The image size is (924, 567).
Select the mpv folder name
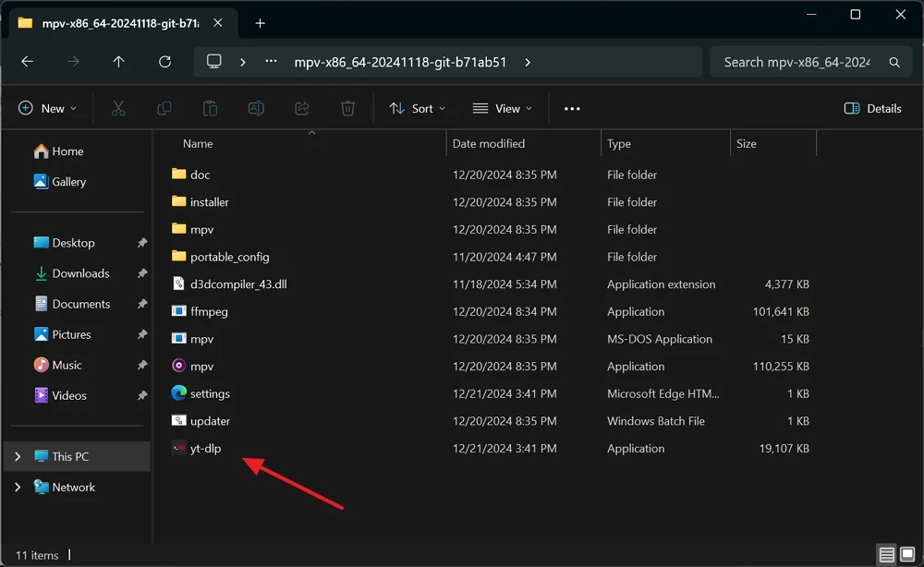[201, 230]
